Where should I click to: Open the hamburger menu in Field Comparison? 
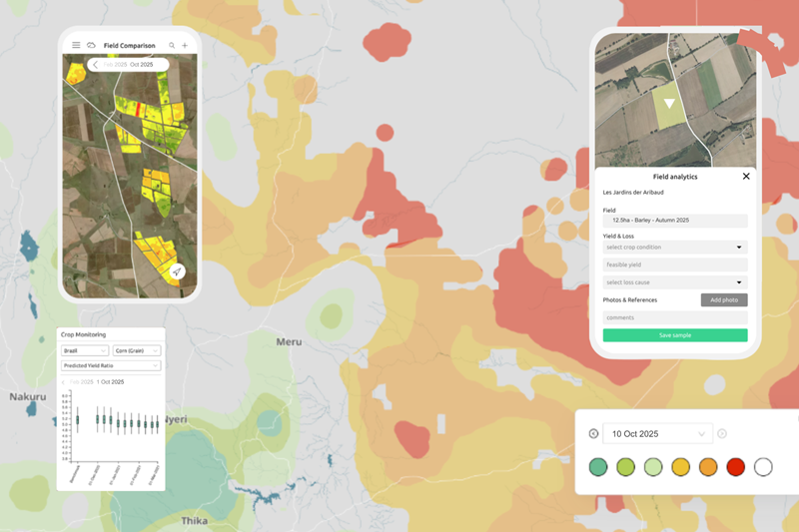click(x=76, y=45)
